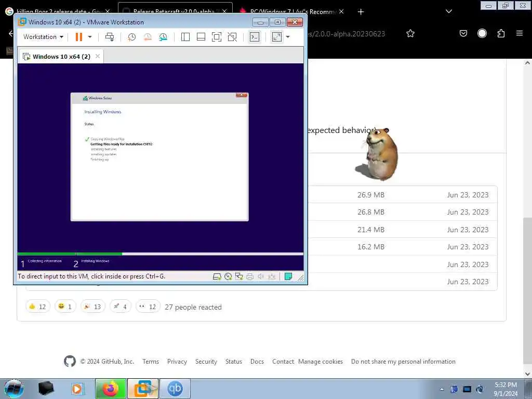The height and width of the screenshot is (399, 532).
Task: Open qBittorrent from the taskbar
Action: [175, 389]
